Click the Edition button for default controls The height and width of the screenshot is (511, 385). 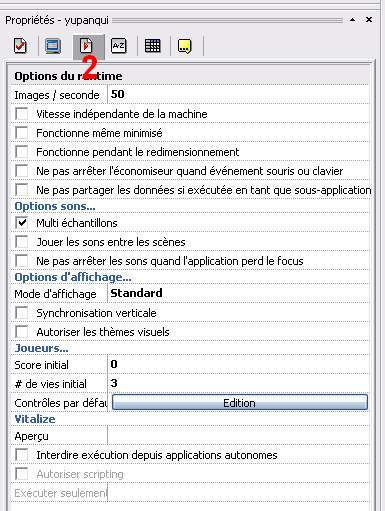[x=240, y=403]
